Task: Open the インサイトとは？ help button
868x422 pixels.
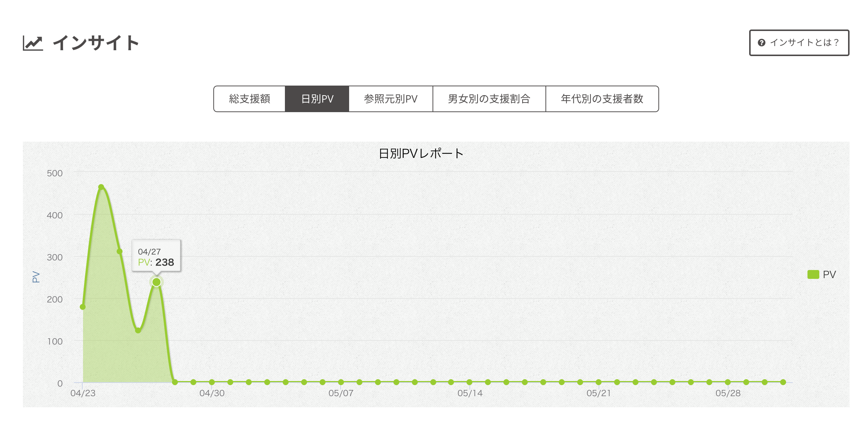Action: [x=799, y=43]
